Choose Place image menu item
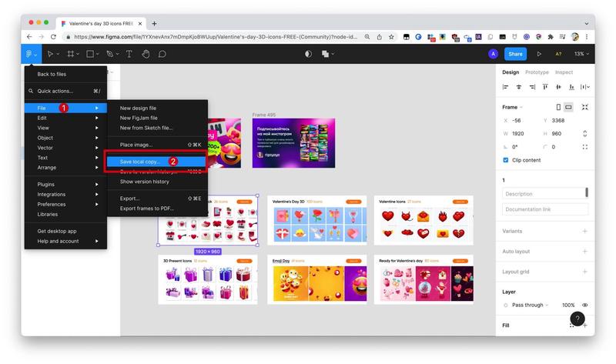 [x=158, y=145]
